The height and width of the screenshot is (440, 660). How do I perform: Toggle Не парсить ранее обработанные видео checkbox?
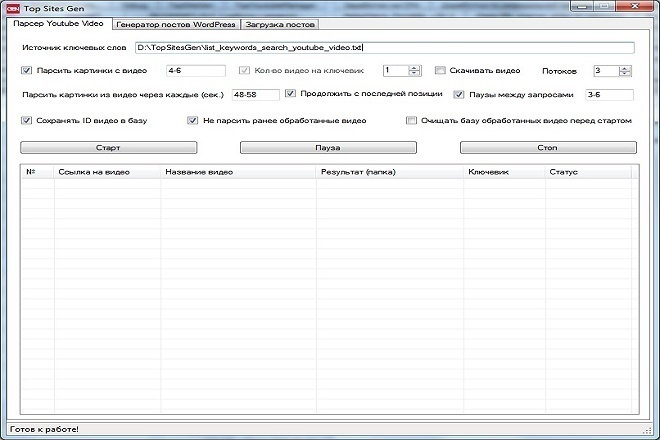(x=193, y=120)
